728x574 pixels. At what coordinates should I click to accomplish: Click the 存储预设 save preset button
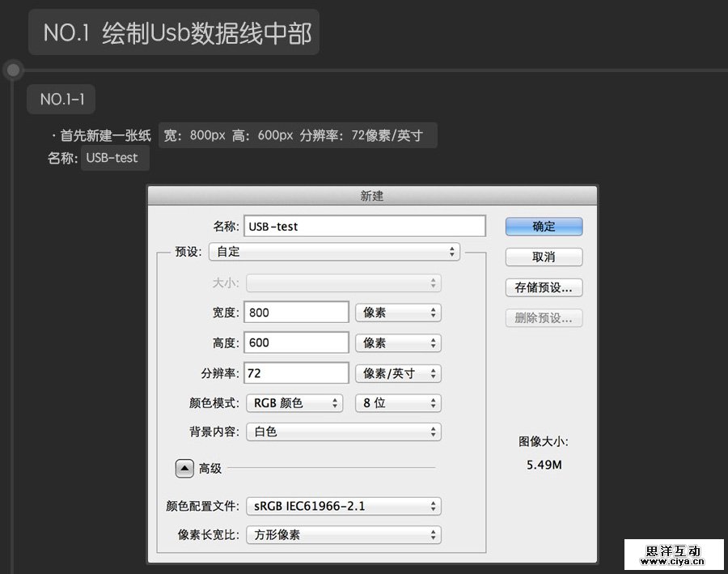543,287
